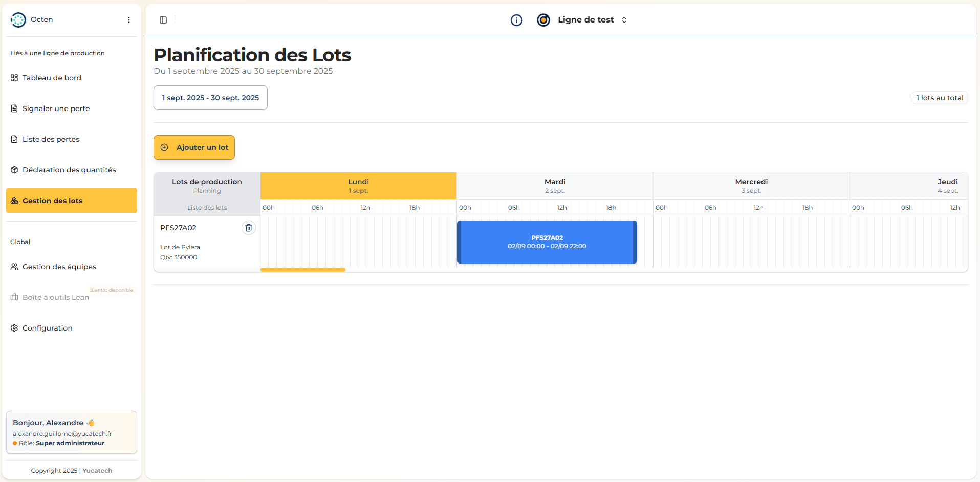
Task: Click the Liste des pertes page icon
Action: (14, 139)
